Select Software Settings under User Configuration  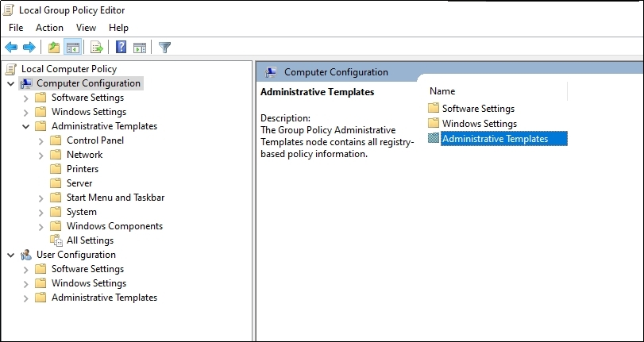(87, 269)
